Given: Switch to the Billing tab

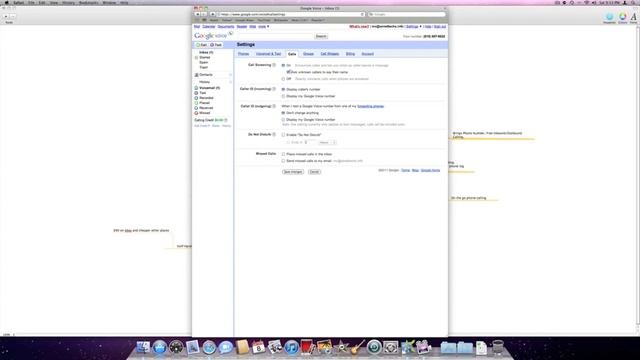Looking at the screenshot, I should [x=350, y=54].
